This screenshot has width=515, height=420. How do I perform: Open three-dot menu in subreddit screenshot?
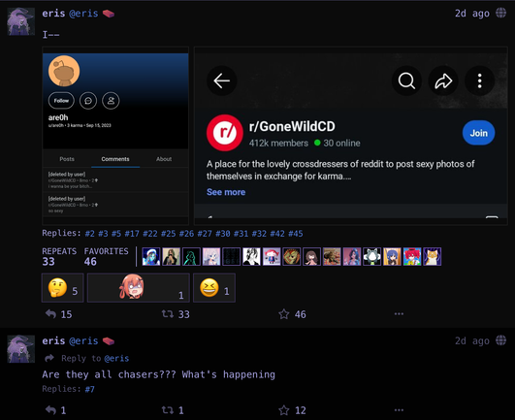(x=479, y=81)
